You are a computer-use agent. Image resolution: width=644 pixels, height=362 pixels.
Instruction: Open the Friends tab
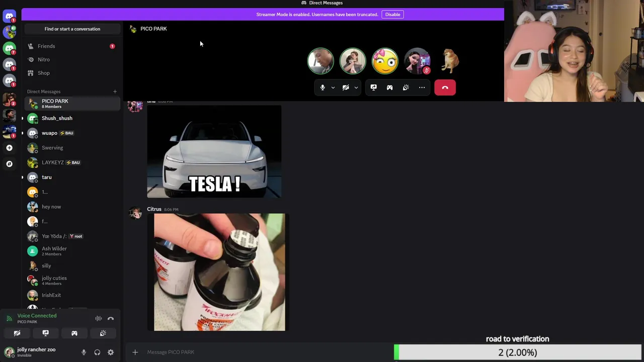72,46
